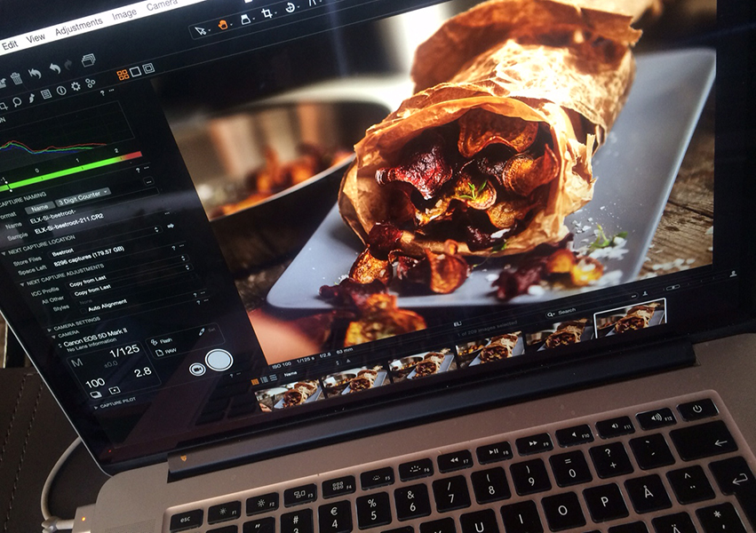This screenshot has width=756, height=533.
Task: Click the Undo arrow icon
Action: point(55,68)
